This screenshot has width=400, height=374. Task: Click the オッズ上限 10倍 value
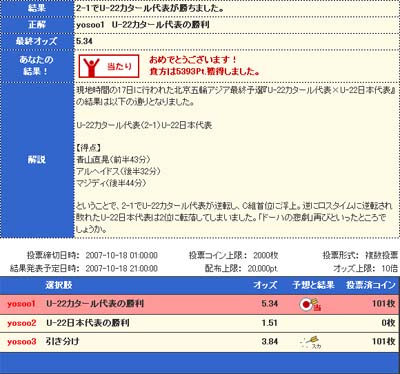pos(389,268)
